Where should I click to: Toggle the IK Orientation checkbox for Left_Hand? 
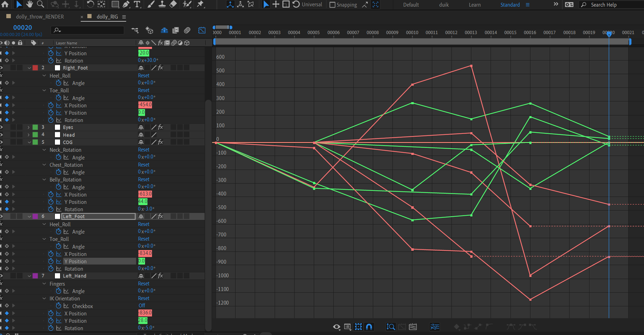(x=142, y=306)
